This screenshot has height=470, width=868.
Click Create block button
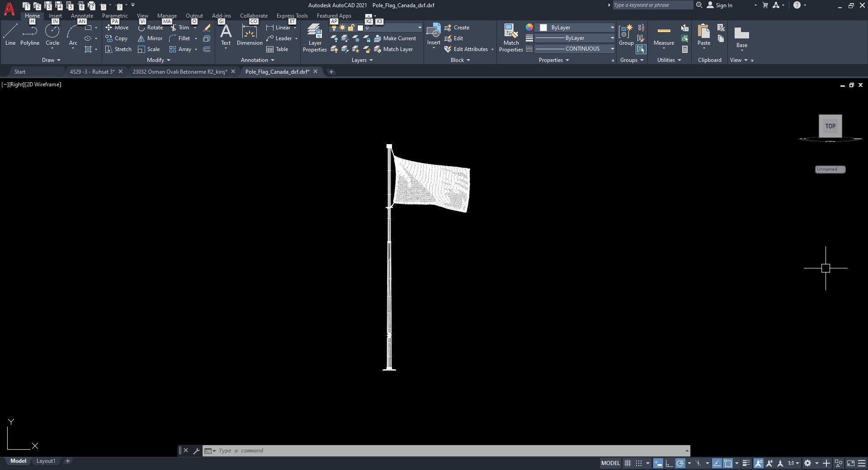[x=457, y=28]
